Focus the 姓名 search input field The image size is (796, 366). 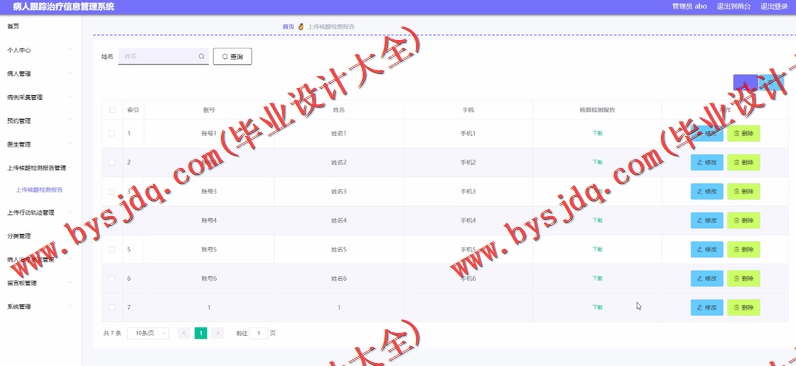click(x=163, y=56)
